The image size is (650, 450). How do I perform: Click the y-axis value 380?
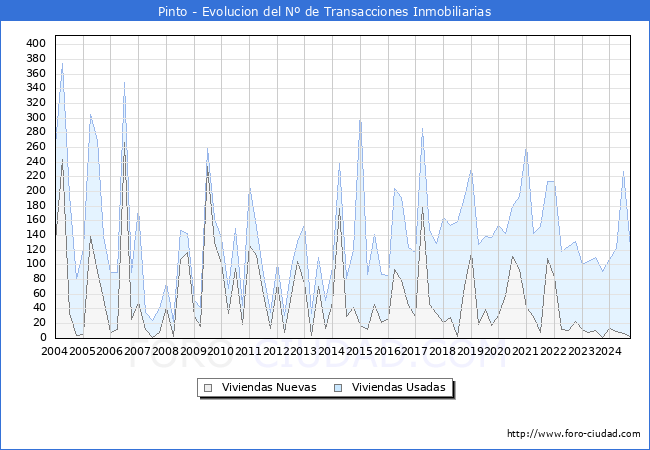point(36,58)
